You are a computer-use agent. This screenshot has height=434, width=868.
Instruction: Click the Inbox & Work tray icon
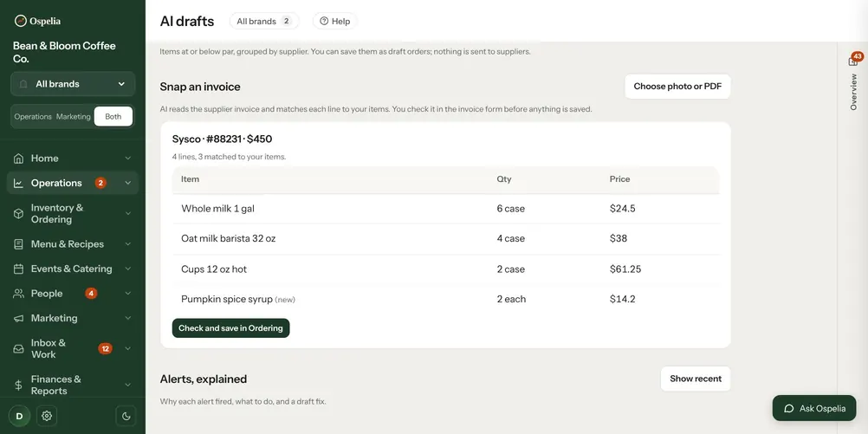(x=18, y=349)
